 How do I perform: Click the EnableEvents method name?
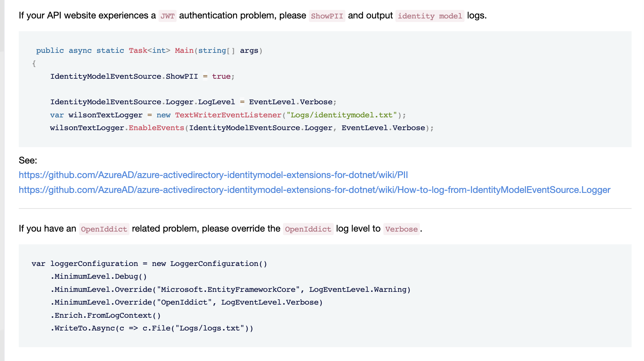point(156,128)
